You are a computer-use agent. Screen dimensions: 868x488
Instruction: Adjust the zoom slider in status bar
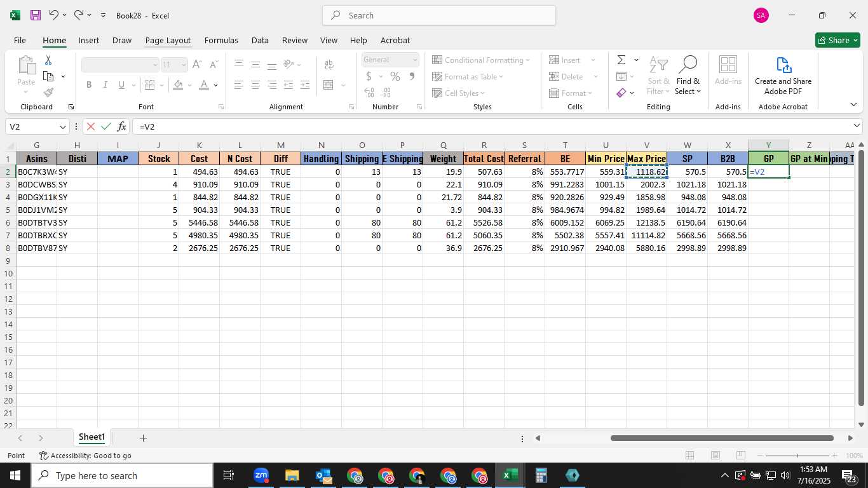(797, 456)
